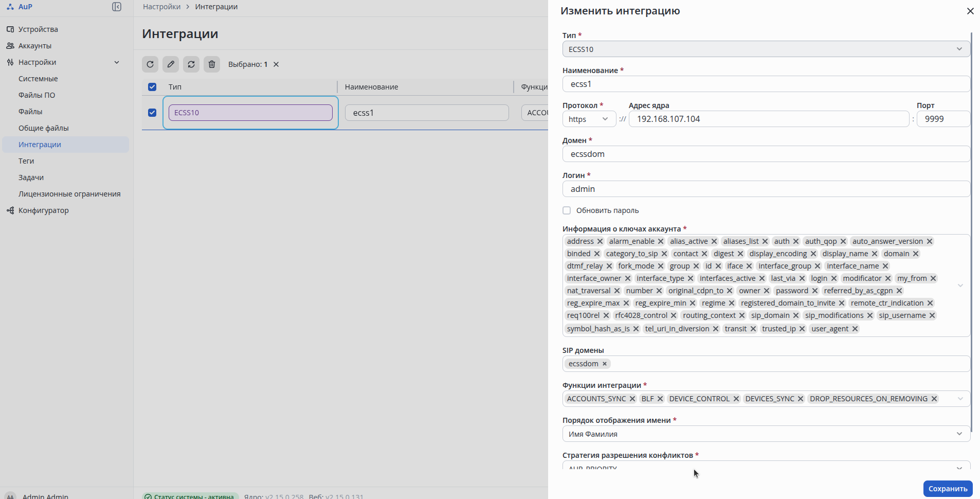Expand account keys information dropdown arrow
This screenshot has width=980, height=499.
click(960, 286)
